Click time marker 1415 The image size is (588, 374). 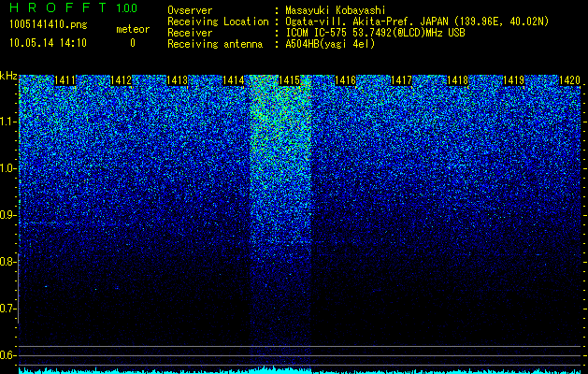pos(290,80)
